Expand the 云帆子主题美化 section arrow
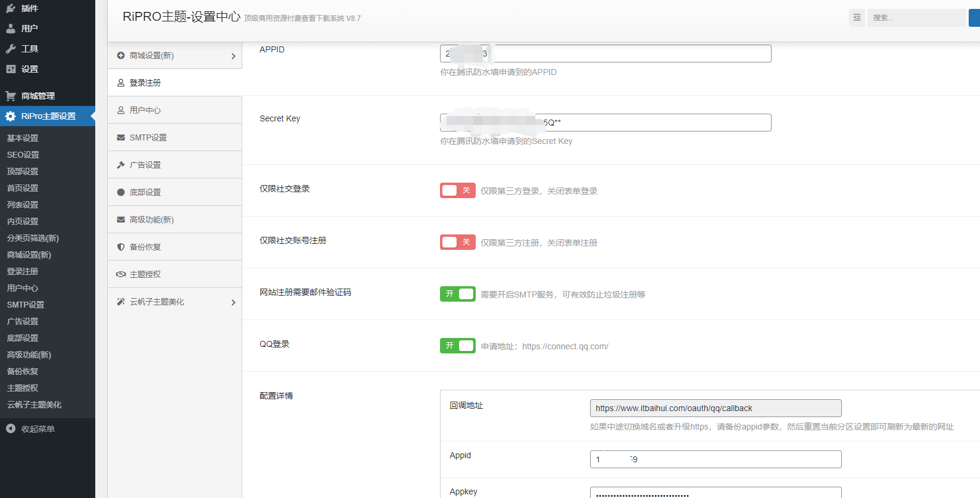Viewport: 980px width, 498px height. 233,302
